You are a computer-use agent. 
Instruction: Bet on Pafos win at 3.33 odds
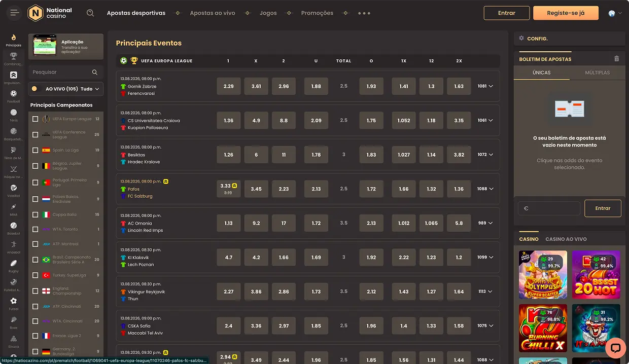coord(229,189)
